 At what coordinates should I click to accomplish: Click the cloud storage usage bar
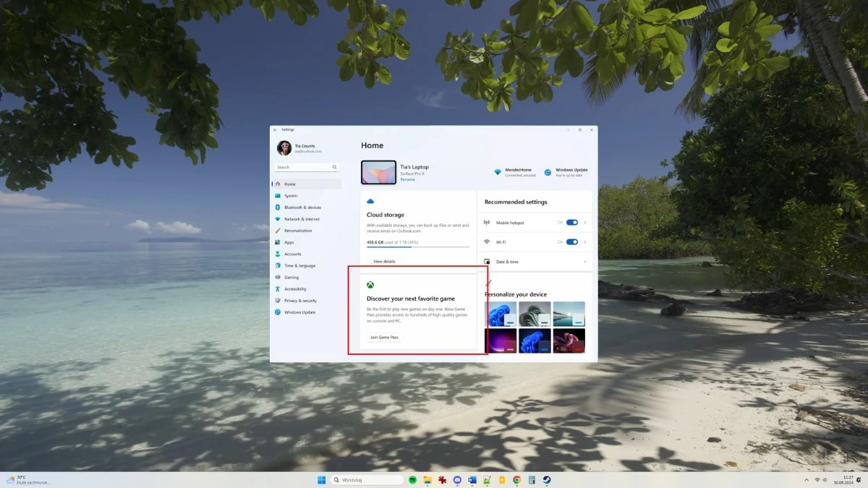pyautogui.click(x=417, y=246)
